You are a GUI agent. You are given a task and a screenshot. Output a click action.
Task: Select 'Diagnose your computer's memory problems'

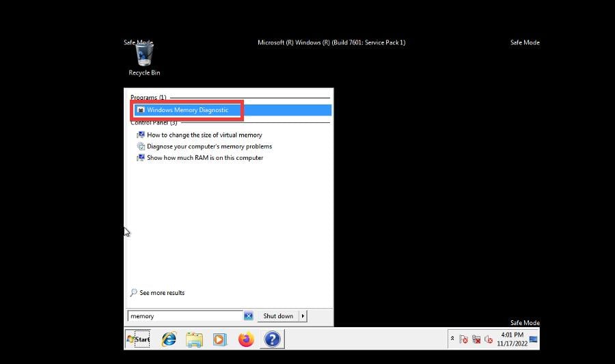(209, 146)
